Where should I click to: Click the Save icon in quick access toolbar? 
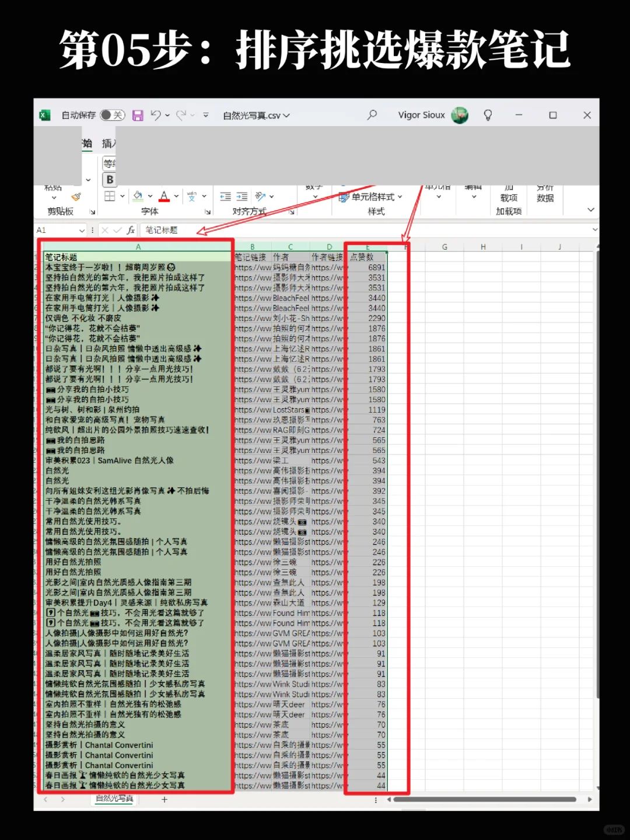pyautogui.click(x=138, y=116)
